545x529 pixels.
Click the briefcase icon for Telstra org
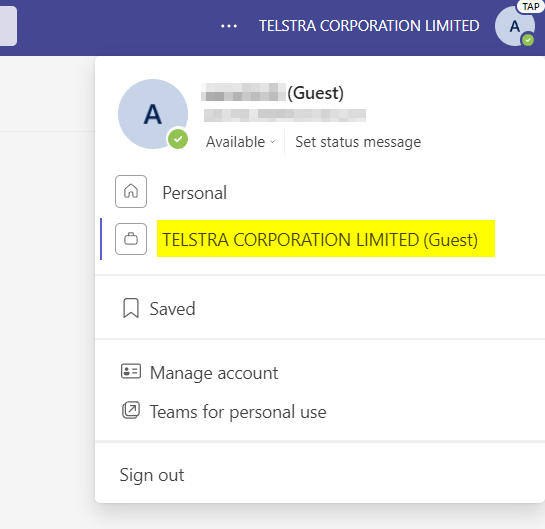pyautogui.click(x=131, y=239)
